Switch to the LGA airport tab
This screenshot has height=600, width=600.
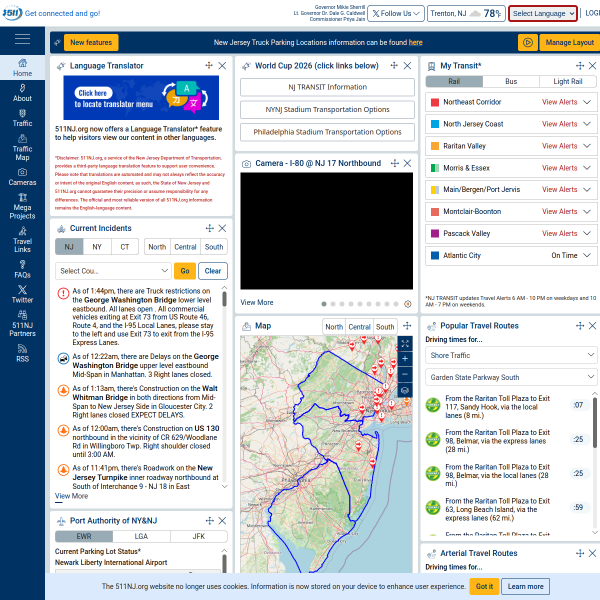(141, 536)
